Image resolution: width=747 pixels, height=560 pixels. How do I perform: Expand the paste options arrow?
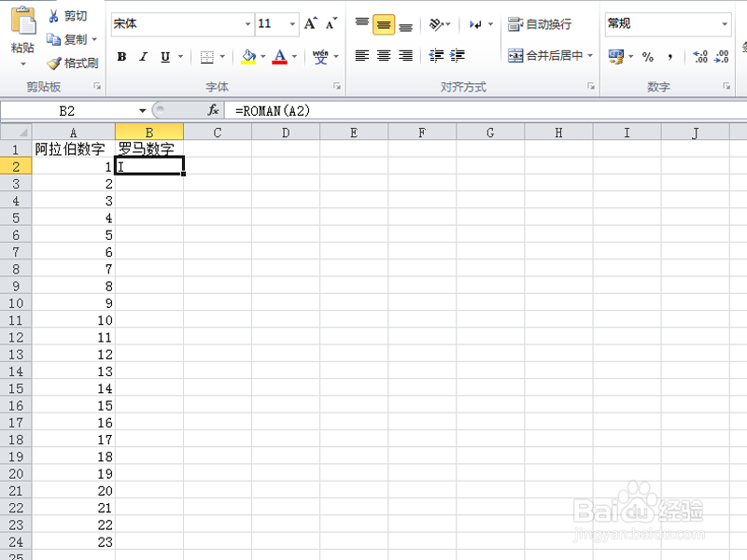coord(22,63)
